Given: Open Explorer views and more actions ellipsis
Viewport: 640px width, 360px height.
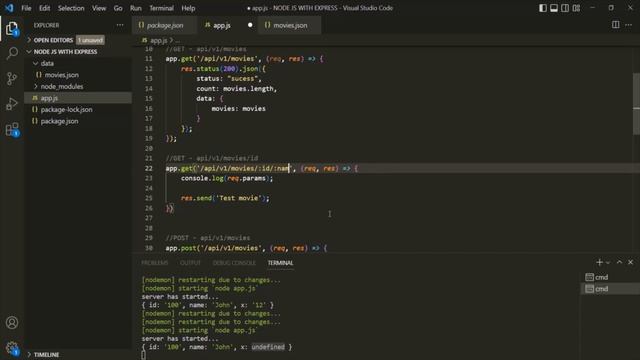Looking at the screenshot, I should (120, 25).
